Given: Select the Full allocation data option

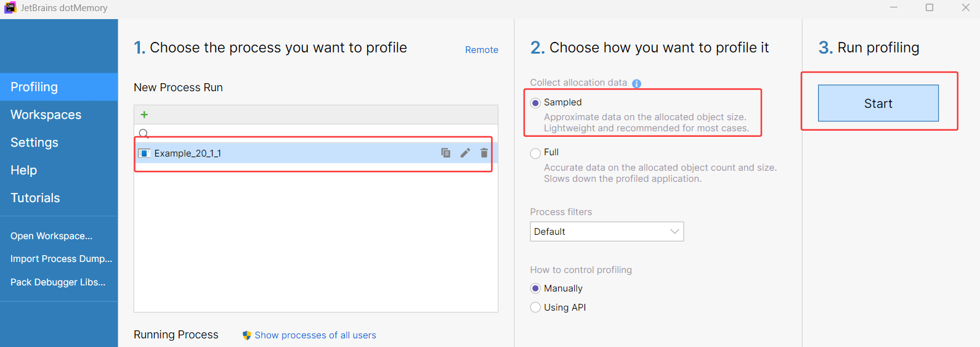Looking at the screenshot, I should (x=535, y=153).
